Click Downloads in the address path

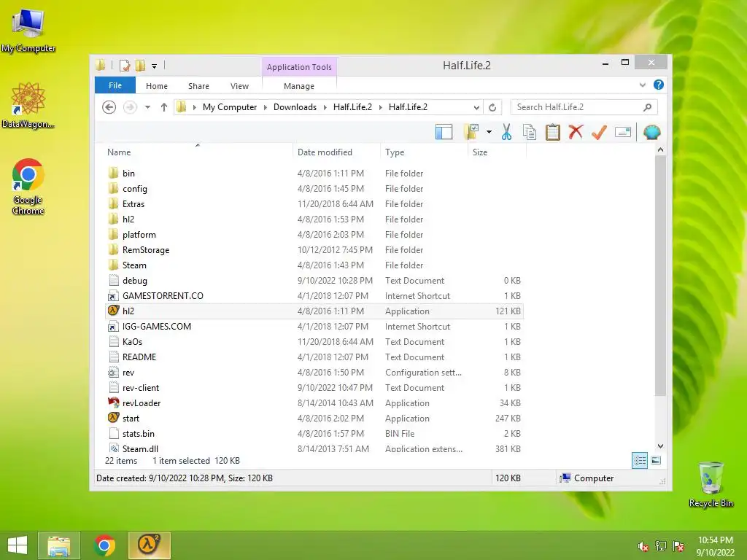(x=295, y=107)
